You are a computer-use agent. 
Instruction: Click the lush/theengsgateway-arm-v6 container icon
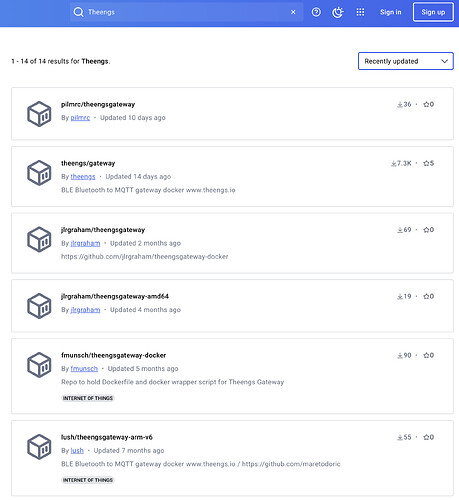coord(39,447)
